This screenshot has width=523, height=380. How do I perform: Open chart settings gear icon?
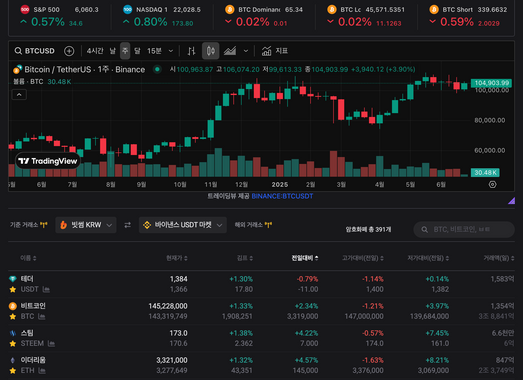coord(492,184)
